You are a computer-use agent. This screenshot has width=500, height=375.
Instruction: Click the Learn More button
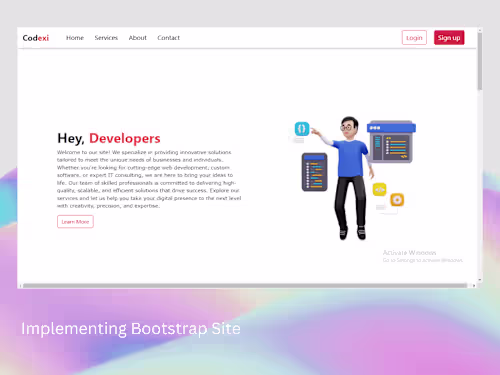click(x=75, y=222)
